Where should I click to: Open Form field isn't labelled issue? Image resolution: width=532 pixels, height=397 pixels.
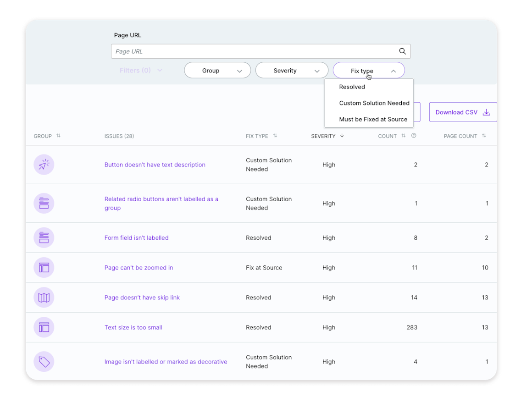click(x=136, y=237)
